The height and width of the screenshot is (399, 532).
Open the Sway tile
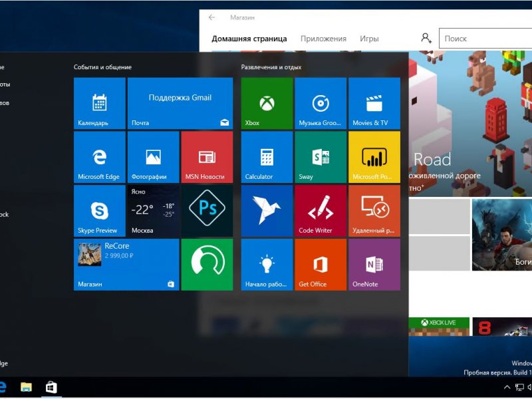[x=321, y=157]
